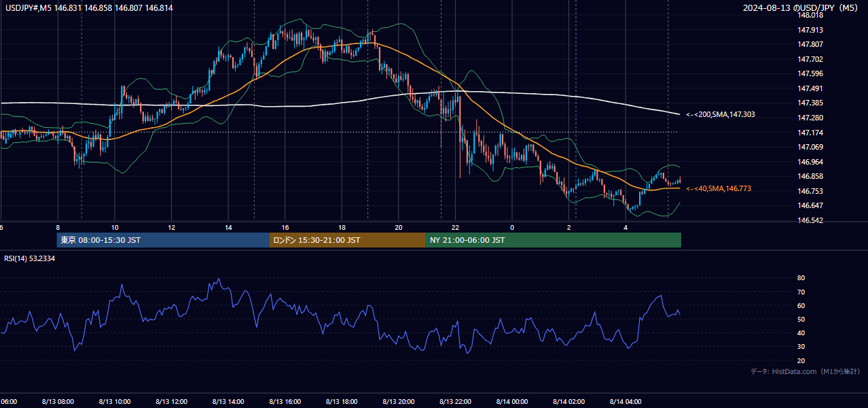Screen dimensions: 868x408
Task: Click the RSI(14) 53.2334 indicator label
Action: pos(30,258)
